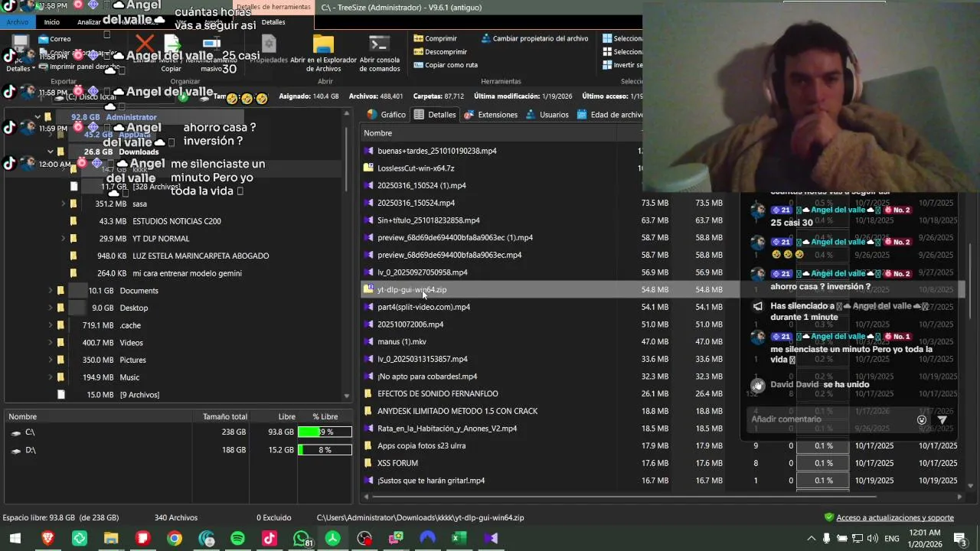Select manus (1).mkv file
The image size is (980, 551).
pos(402,342)
